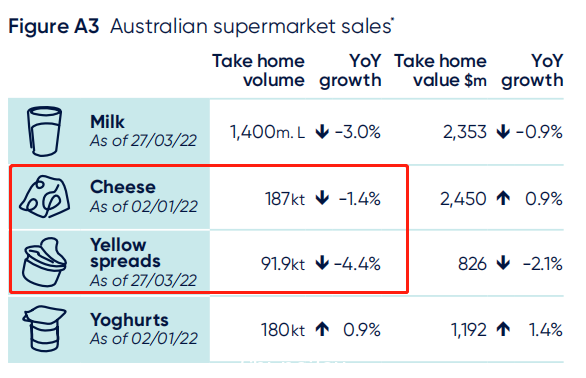Click the down arrow beside -3.0%
The width and height of the screenshot is (586, 378).
(x=322, y=132)
